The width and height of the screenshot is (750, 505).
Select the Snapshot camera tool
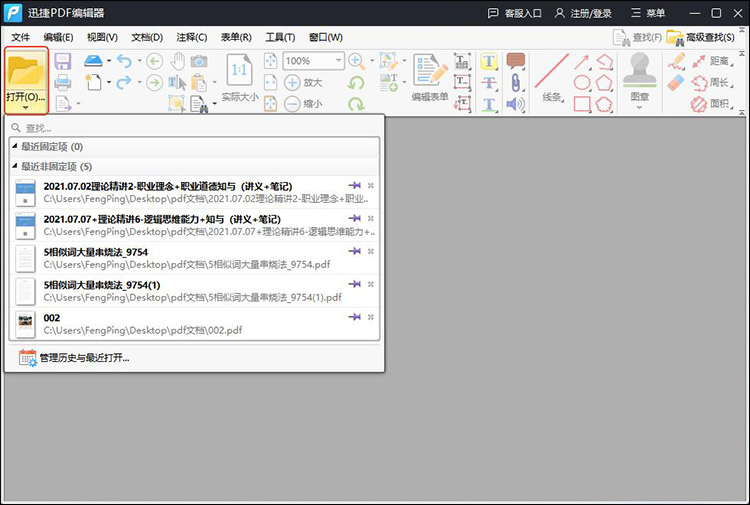pyautogui.click(x=199, y=61)
